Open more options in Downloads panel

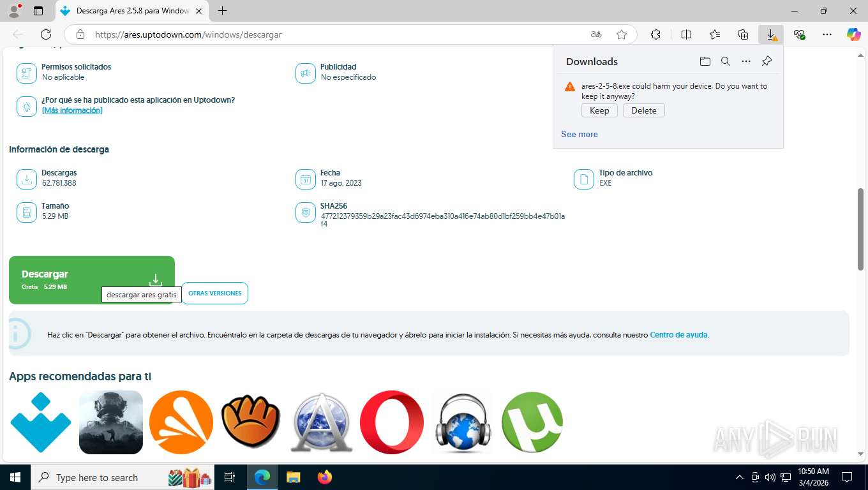[x=746, y=61]
